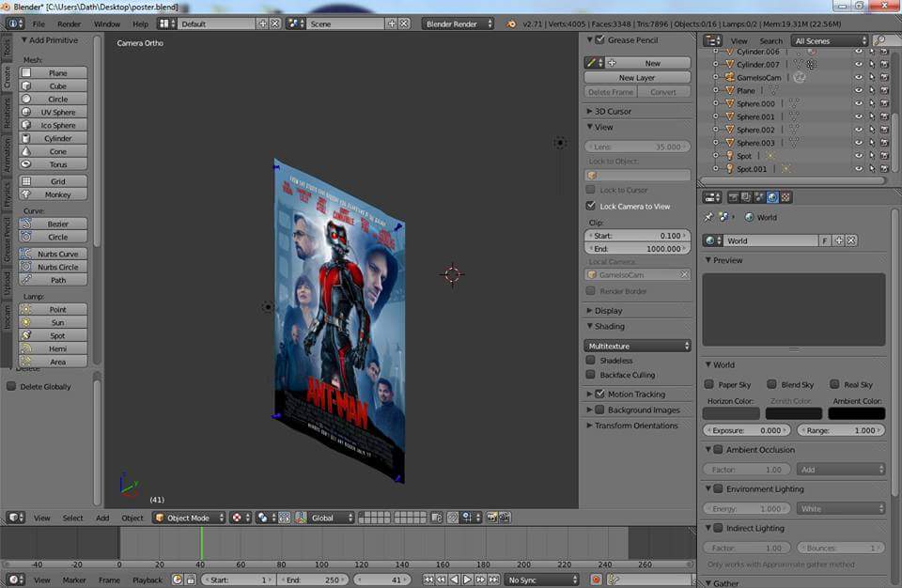Viewport: 902px width, 588px height.
Task: Open the 3D view editor type selector
Action: click(x=15, y=518)
